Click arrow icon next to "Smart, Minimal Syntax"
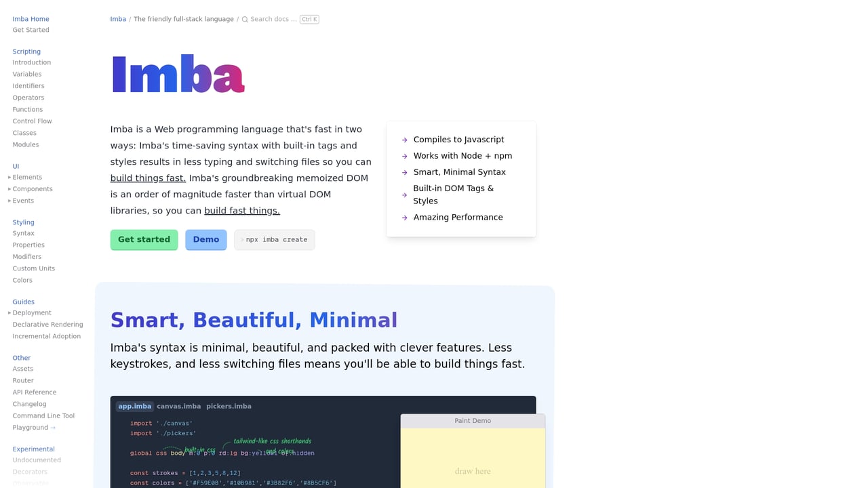868x488 pixels. click(404, 171)
